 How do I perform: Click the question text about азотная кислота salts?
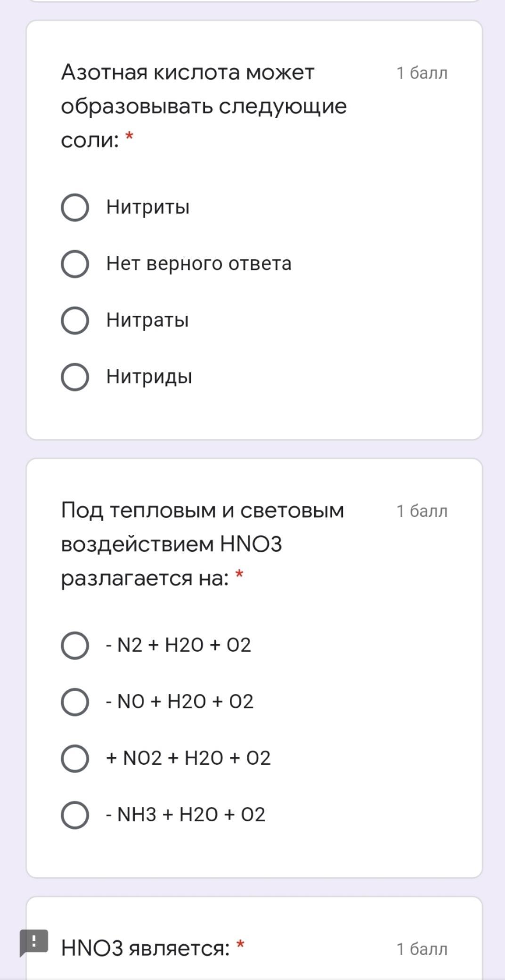click(204, 106)
